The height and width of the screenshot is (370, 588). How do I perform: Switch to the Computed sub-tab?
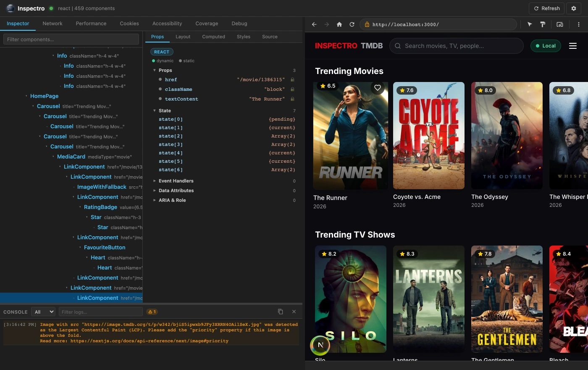pos(213,37)
